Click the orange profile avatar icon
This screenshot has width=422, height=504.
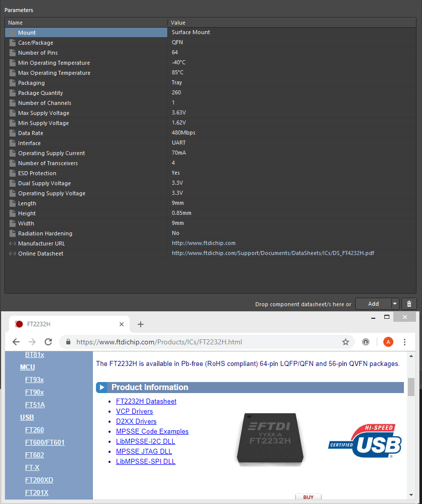[x=388, y=342]
